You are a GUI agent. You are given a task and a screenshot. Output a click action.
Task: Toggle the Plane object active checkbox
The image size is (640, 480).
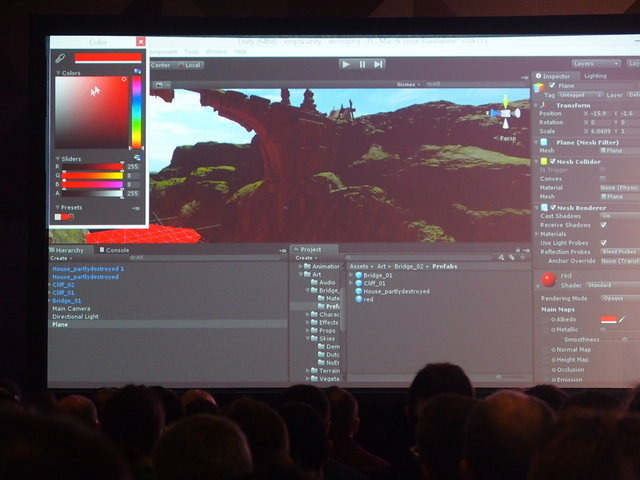point(552,85)
